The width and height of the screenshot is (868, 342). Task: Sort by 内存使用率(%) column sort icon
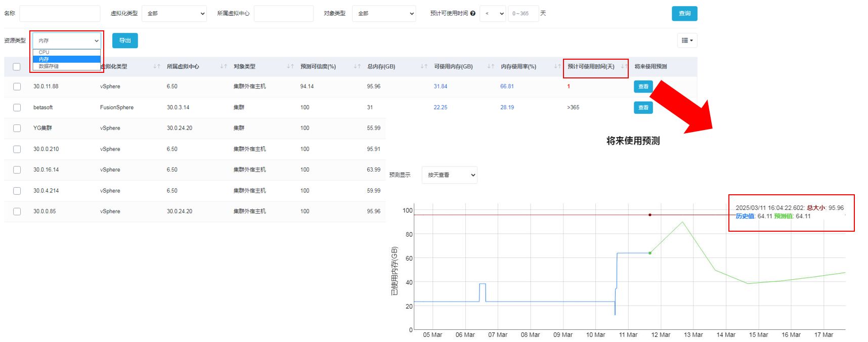[x=557, y=67]
